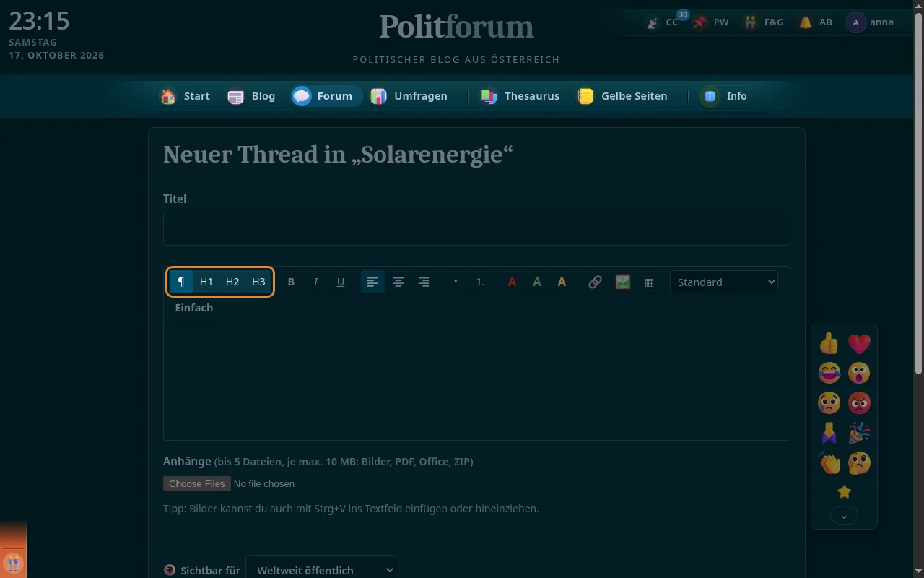Insert a table using the grid icon
This screenshot has height=578, width=924.
coord(649,282)
